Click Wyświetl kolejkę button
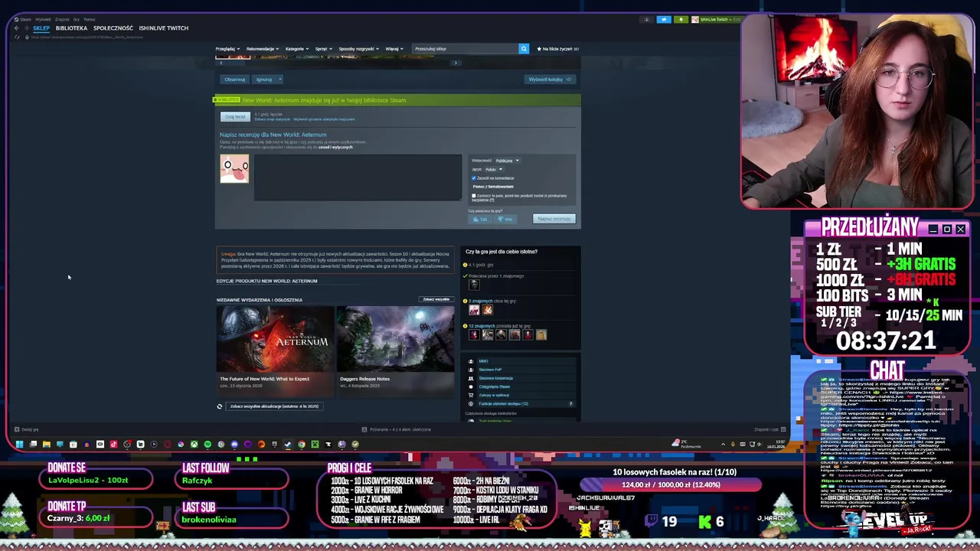This screenshot has width=980, height=551. [x=550, y=80]
